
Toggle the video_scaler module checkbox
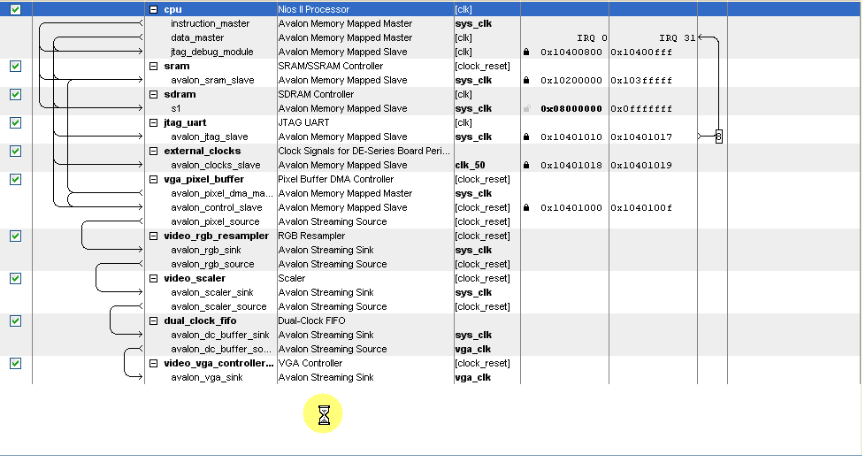[15, 278]
